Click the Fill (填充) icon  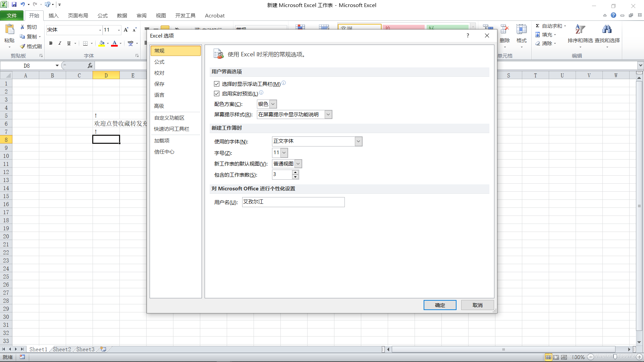point(537,35)
